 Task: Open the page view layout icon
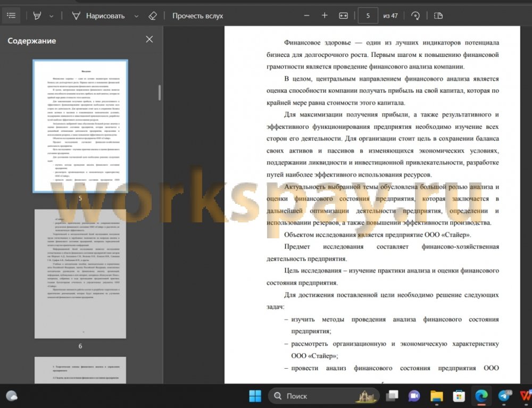pyautogui.click(x=438, y=15)
